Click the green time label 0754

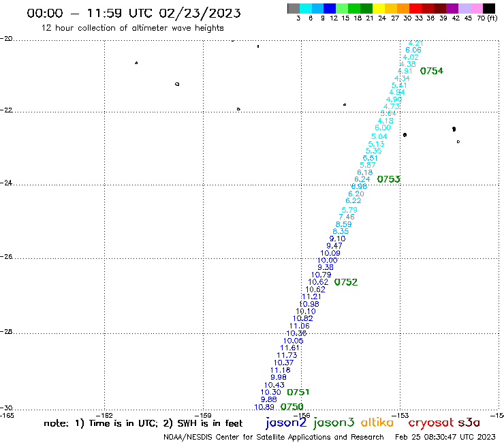pyautogui.click(x=432, y=71)
